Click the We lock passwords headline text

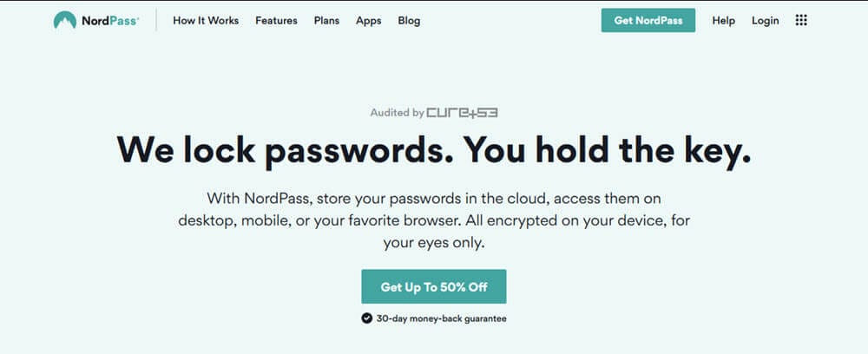point(281,150)
